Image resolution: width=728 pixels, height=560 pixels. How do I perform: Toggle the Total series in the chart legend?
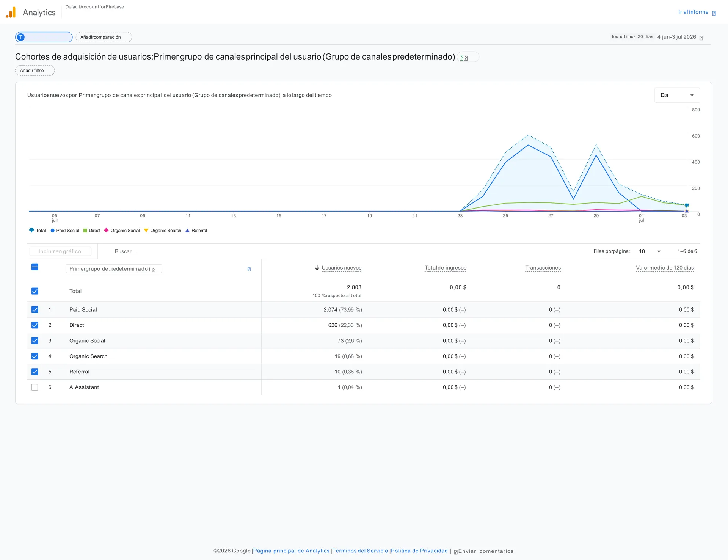tap(38, 231)
